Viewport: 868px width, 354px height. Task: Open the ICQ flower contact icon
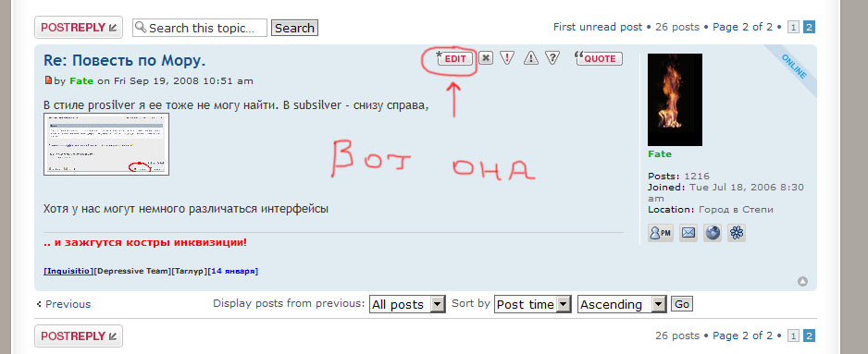(737, 233)
